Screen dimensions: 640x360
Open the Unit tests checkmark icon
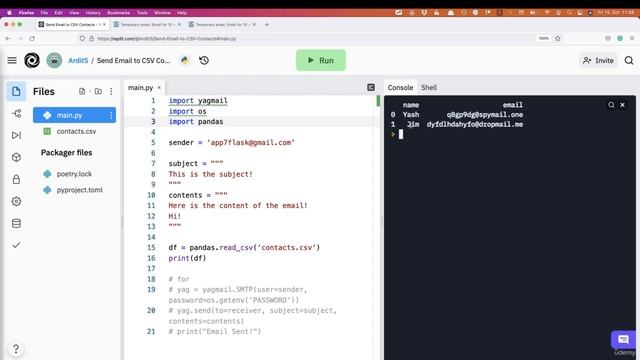(16, 245)
